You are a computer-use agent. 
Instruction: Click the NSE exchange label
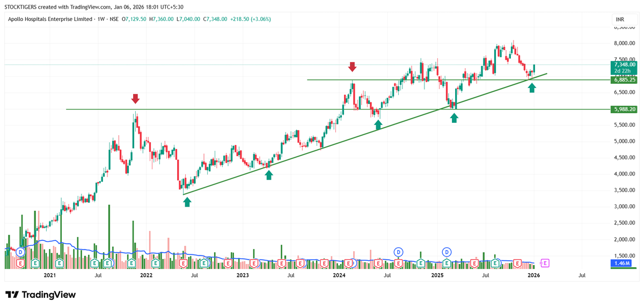[114, 19]
